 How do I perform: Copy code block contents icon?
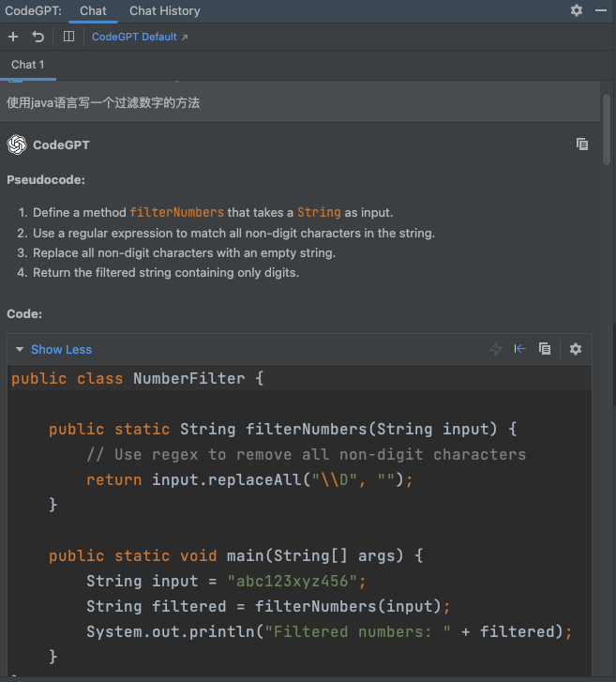pos(545,349)
